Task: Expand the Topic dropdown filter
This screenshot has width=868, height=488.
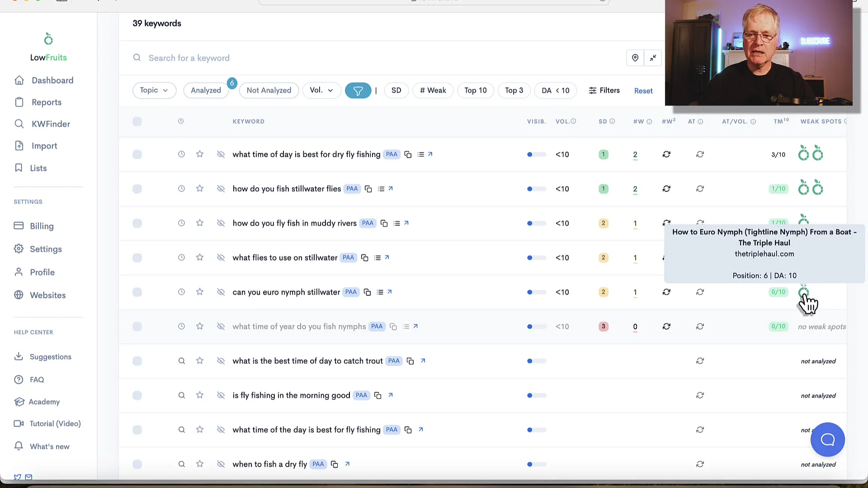Action: click(153, 90)
